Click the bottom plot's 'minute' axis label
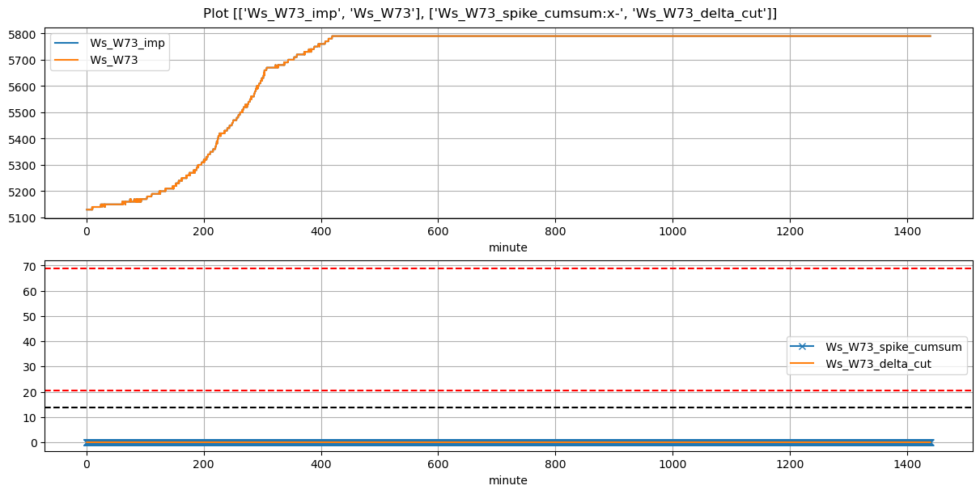This screenshot has height=494, width=980. [x=507, y=480]
